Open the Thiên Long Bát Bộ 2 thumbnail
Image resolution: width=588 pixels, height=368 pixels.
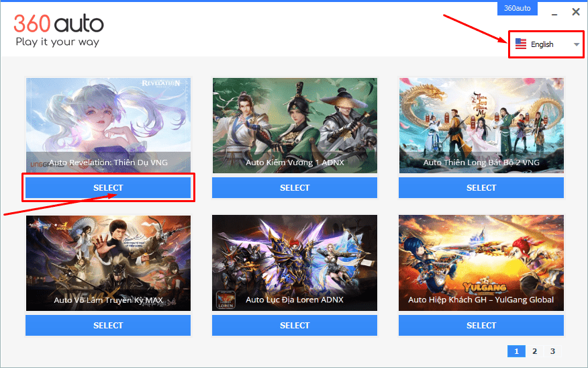click(481, 126)
